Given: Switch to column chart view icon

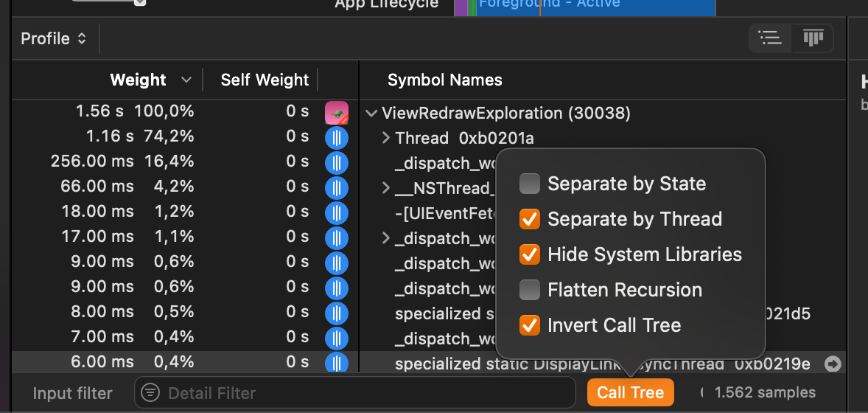Looking at the screenshot, I should pos(813,38).
